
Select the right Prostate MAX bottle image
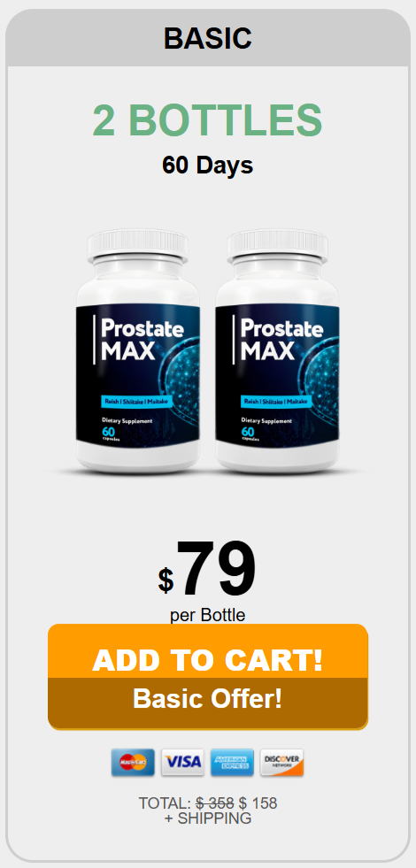tap(278, 351)
